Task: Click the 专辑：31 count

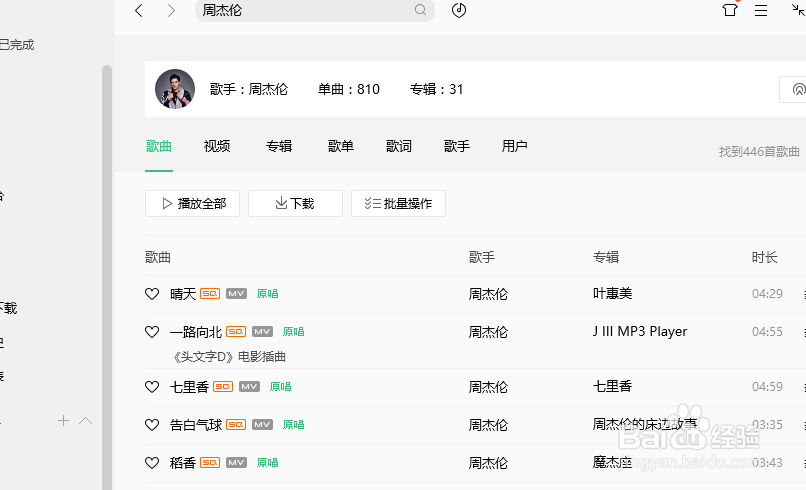Action: (x=436, y=89)
